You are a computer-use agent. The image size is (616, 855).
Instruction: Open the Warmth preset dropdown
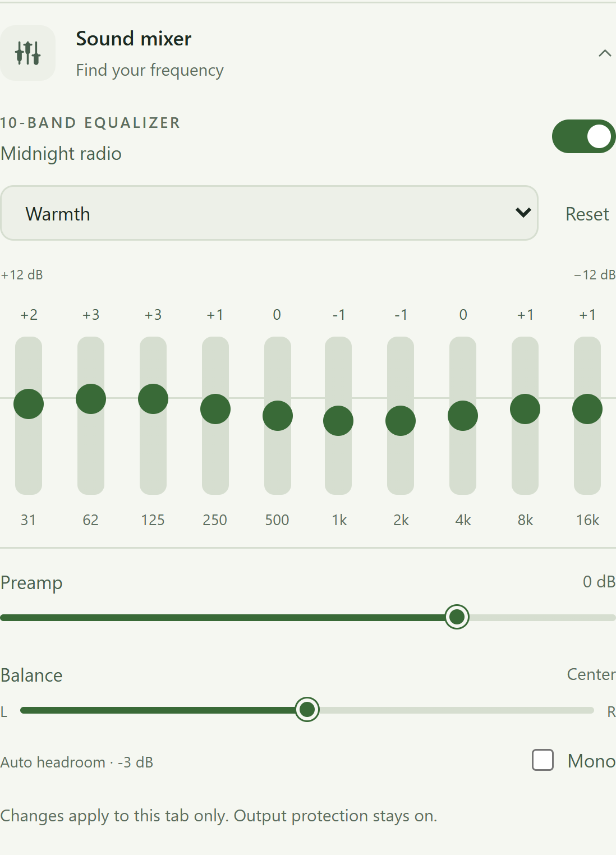point(269,213)
